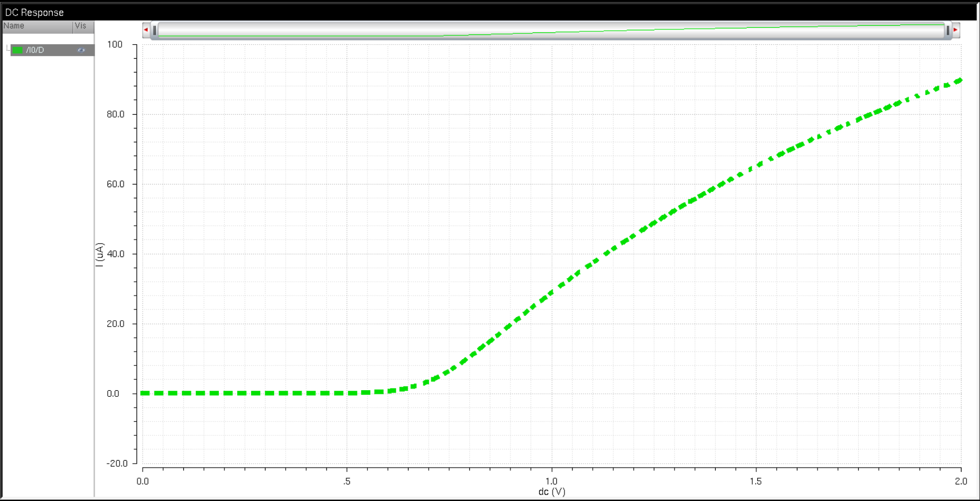Click the right handle of zoom slider

(x=948, y=30)
